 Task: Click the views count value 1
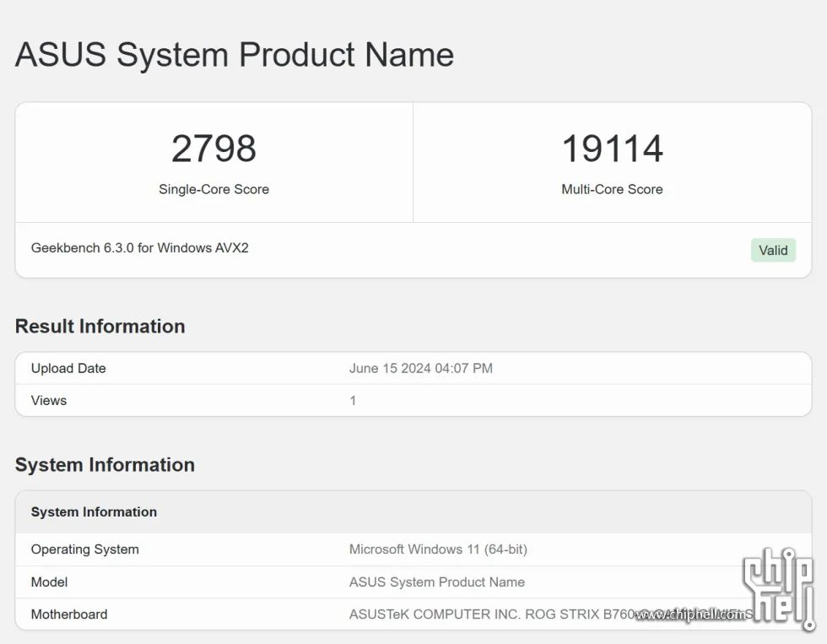point(353,400)
